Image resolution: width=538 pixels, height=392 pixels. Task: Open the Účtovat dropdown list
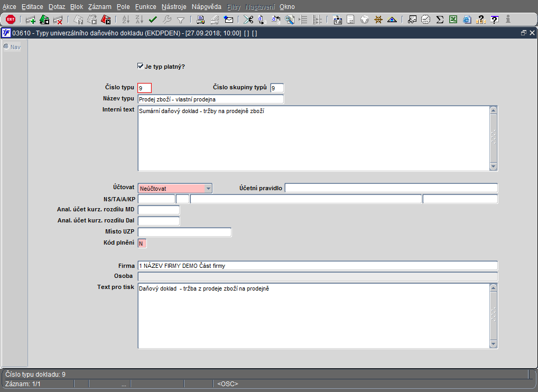pyautogui.click(x=208, y=188)
